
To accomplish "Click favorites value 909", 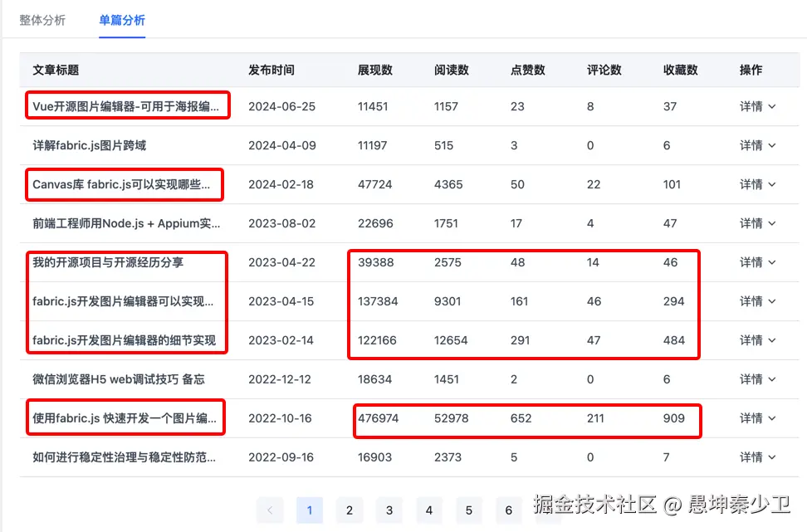I will pyautogui.click(x=673, y=418).
